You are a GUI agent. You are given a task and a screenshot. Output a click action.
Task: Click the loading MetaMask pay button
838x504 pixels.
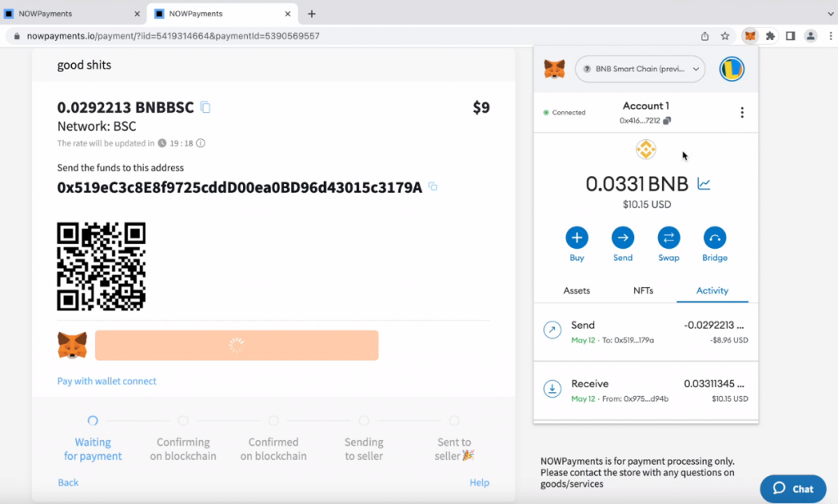click(237, 345)
